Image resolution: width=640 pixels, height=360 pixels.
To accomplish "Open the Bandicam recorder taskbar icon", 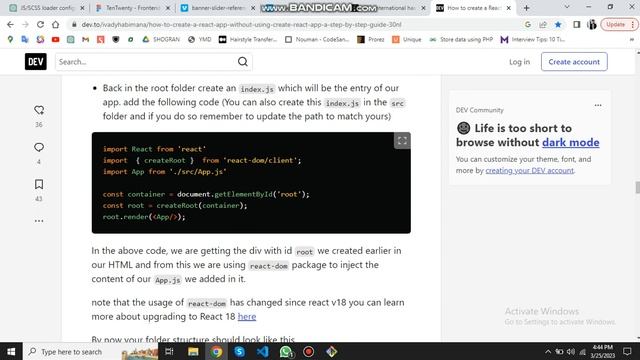I will point(309,351).
